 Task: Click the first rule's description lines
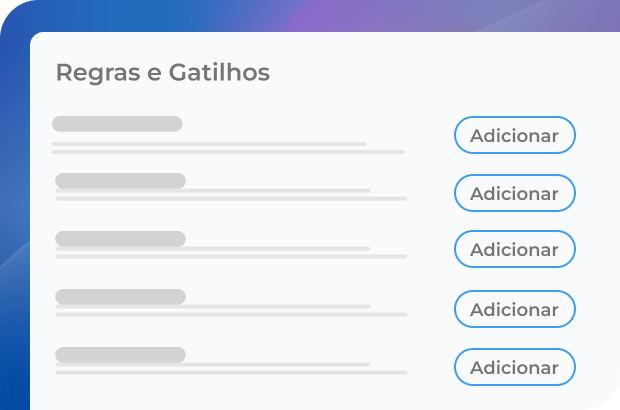228,148
